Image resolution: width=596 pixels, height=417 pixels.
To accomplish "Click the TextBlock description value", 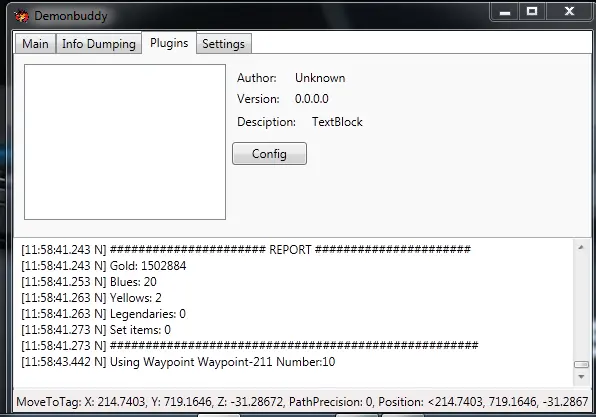I will (x=337, y=122).
